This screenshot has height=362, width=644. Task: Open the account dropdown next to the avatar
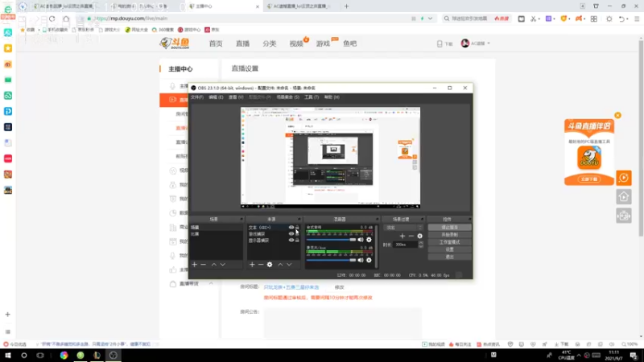[x=489, y=43]
